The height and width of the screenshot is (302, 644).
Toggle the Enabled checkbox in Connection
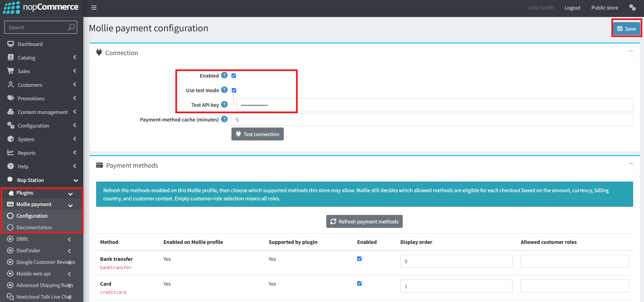(x=234, y=75)
